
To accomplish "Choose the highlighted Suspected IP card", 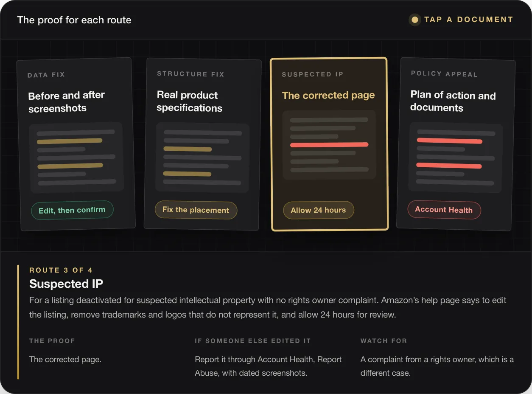I will 329,144.
